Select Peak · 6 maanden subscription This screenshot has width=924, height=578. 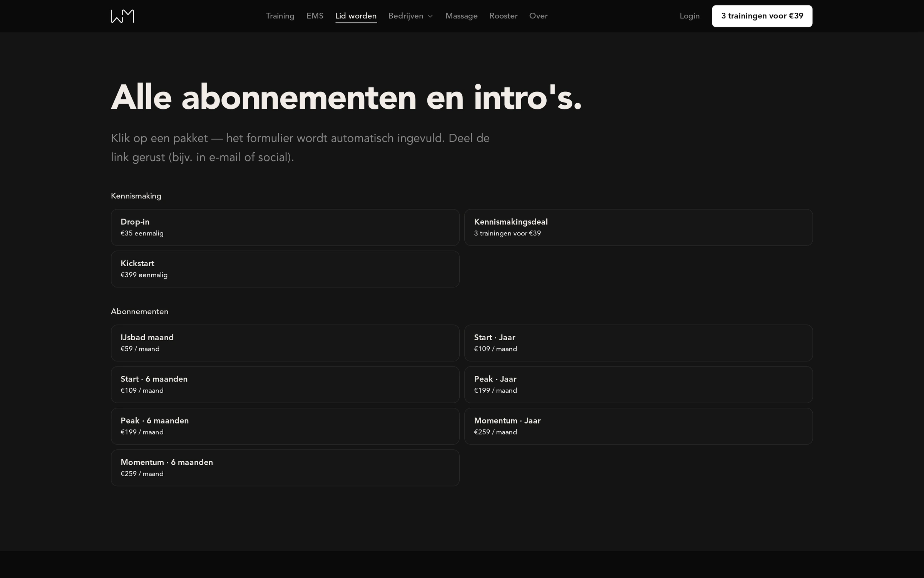pyautogui.click(x=285, y=426)
